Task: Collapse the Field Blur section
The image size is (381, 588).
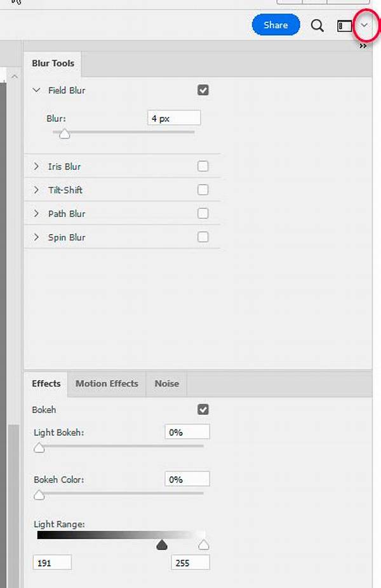Action: point(37,90)
